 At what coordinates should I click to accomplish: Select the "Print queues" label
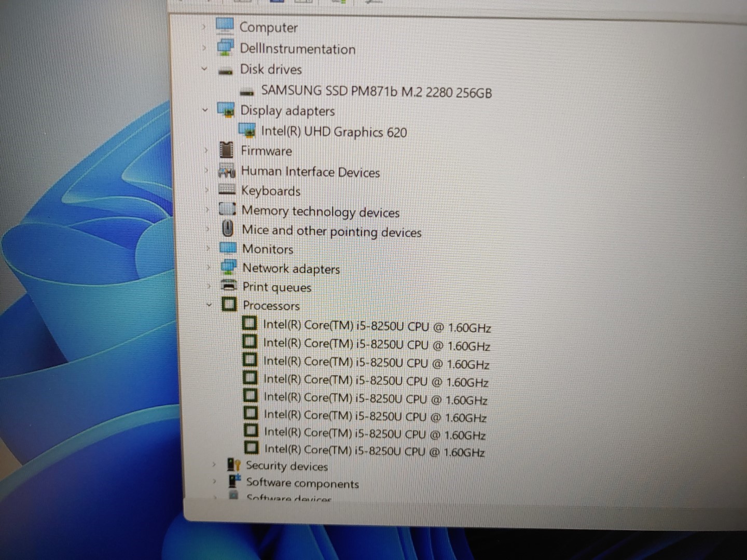(x=277, y=287)
